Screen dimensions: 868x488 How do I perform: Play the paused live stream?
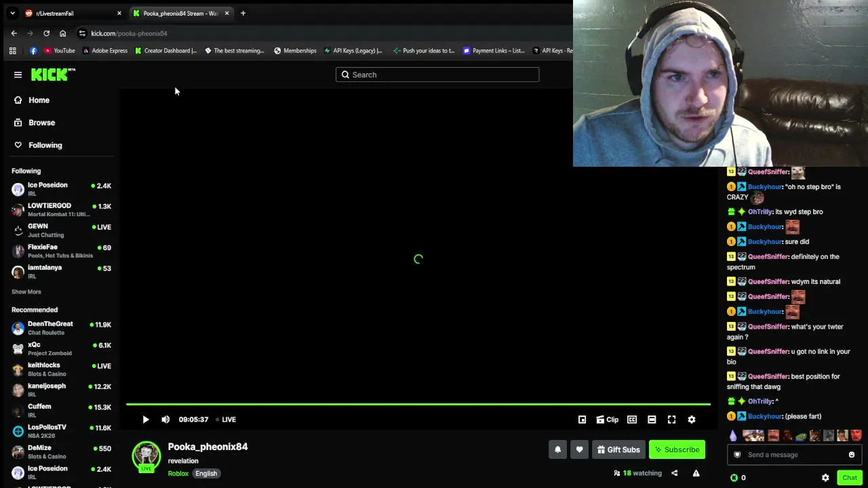pos(146,420)
